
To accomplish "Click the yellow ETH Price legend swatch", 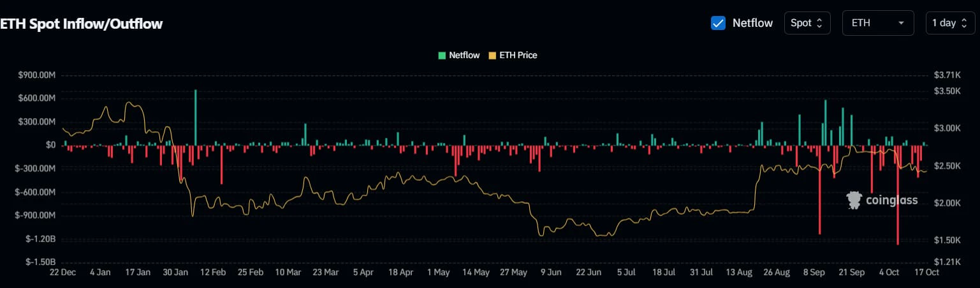I will coord(492,56).
